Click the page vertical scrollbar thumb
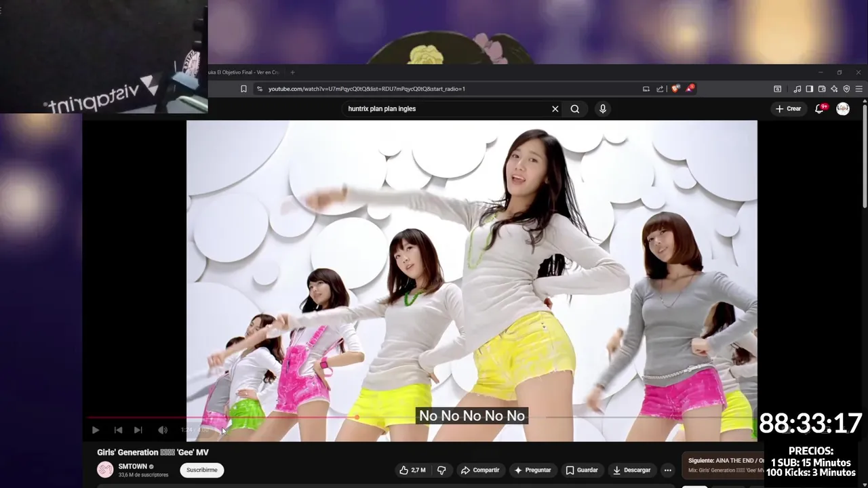This screenshot has height=488, width=868. click(865, 156)
